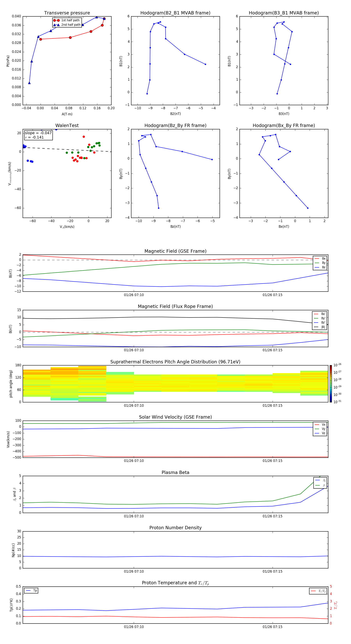The image size is (351, 644).
Task: Click the Suprathermal Electrons Pitch Angle title
Action: (x=175, y=362)
